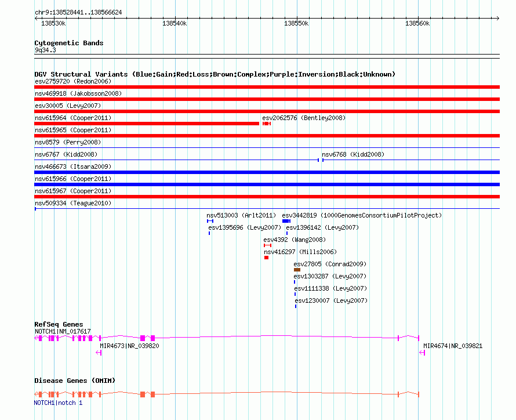Viewport: 516px width, 420px height.
Task: Click the nsv8579 (Perry2008) label
Action: (68, 142)
